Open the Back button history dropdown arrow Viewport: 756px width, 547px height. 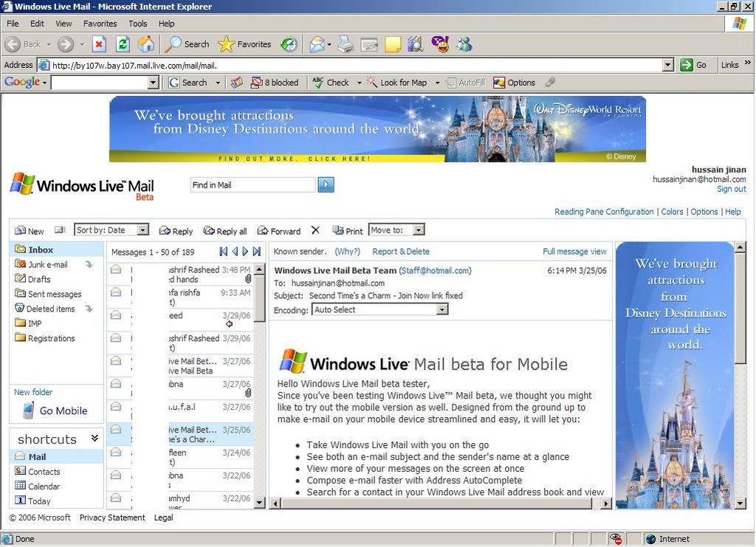[x=49, y=44]
